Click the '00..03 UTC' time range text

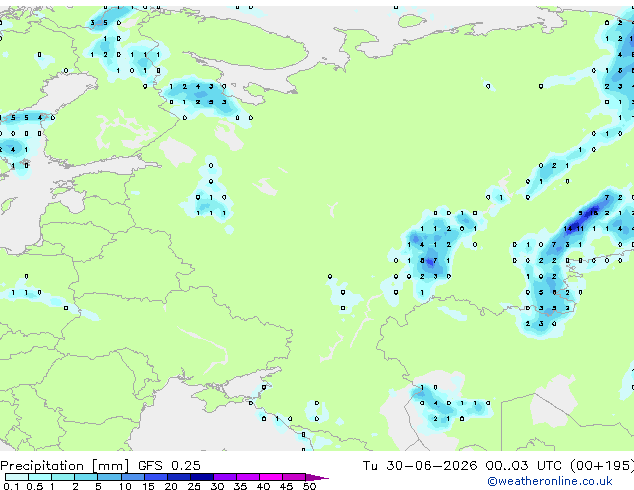(x=524, y=466)
